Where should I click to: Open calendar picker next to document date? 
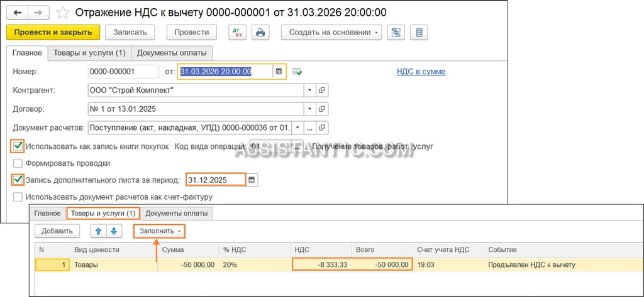279,72
